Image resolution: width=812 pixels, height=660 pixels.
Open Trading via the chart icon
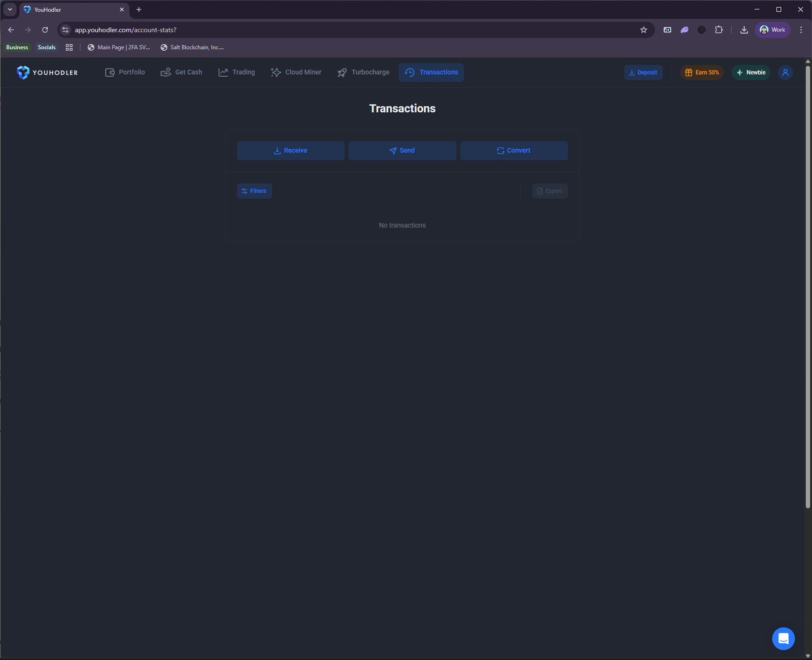point(223,72)
